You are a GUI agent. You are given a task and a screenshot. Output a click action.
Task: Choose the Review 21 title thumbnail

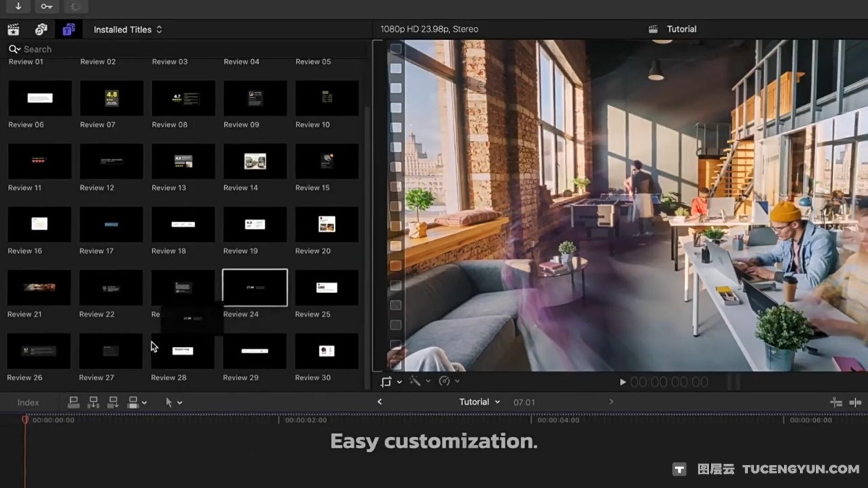coord(40,288)
